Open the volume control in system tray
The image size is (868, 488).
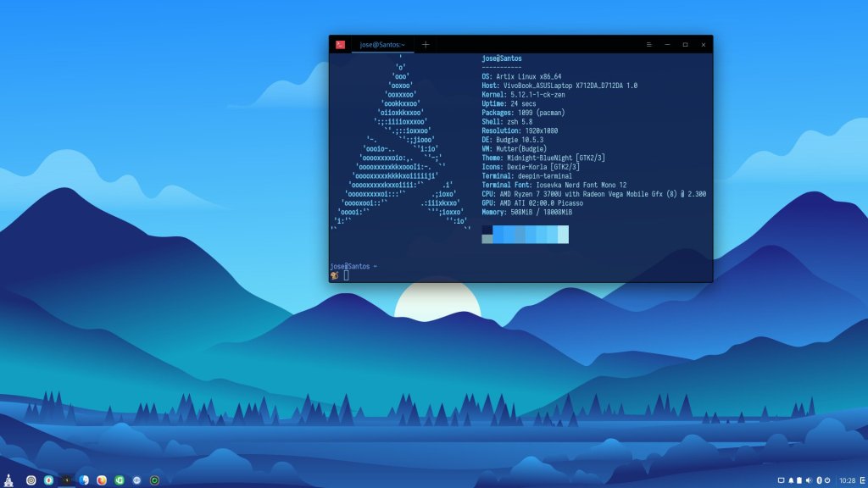click(x=809, y=480)
